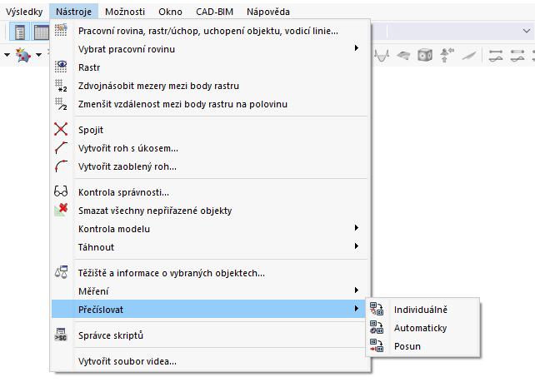Choose Smazat všechny nepřiřazené objekty

210,211
